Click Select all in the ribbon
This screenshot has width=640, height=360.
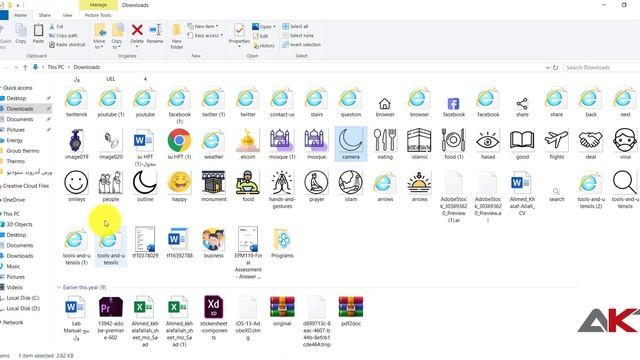point(295,26)
